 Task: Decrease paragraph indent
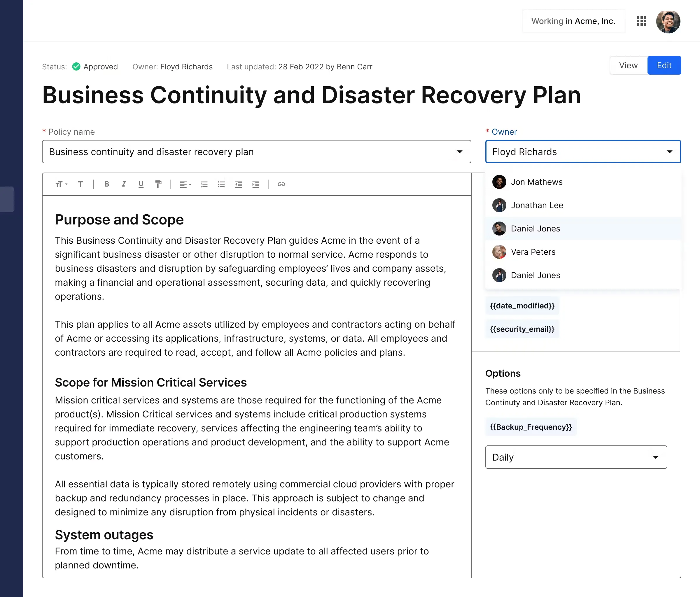239,184
